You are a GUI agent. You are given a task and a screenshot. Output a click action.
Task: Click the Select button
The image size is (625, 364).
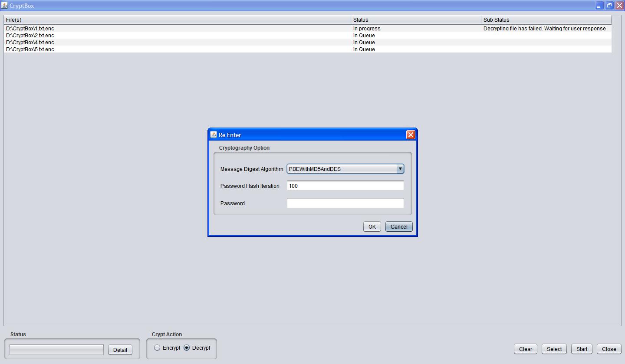point(554,349)
